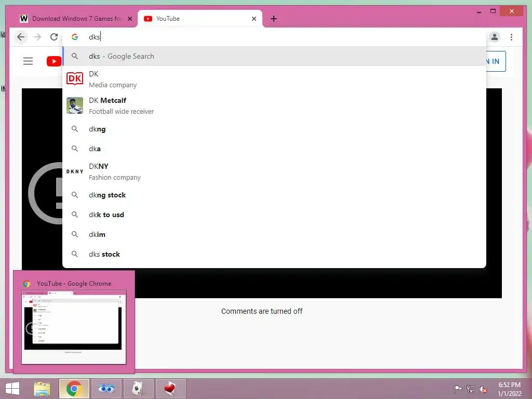Click the Chrome taskbar icon

tap(74, 389)
